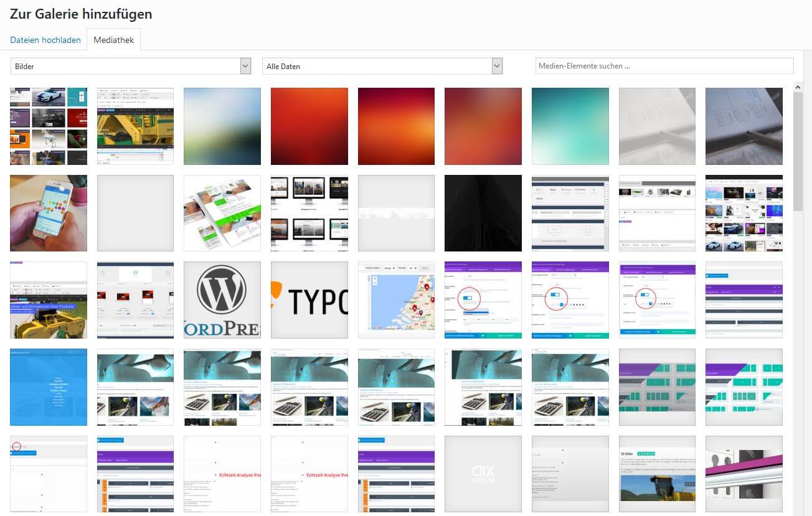Click the media library scrollbar thumb
Viewport: 812px width, 516px height.
pyautogui.click(x=798, y=151)
